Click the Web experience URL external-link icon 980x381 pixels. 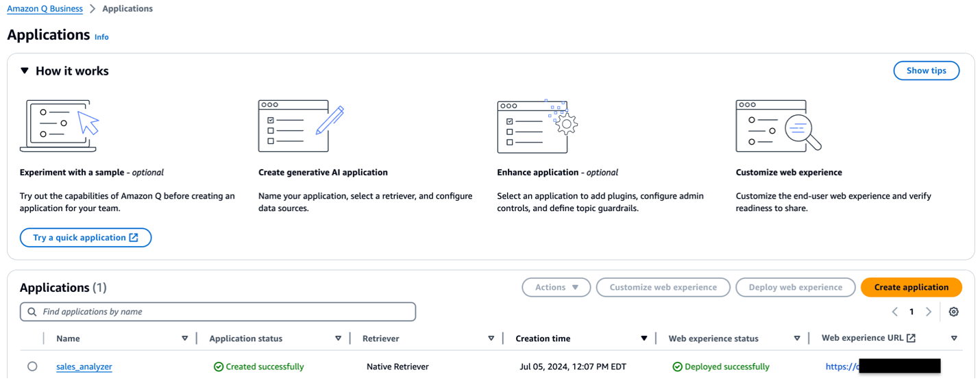click(x=911, y=338)
